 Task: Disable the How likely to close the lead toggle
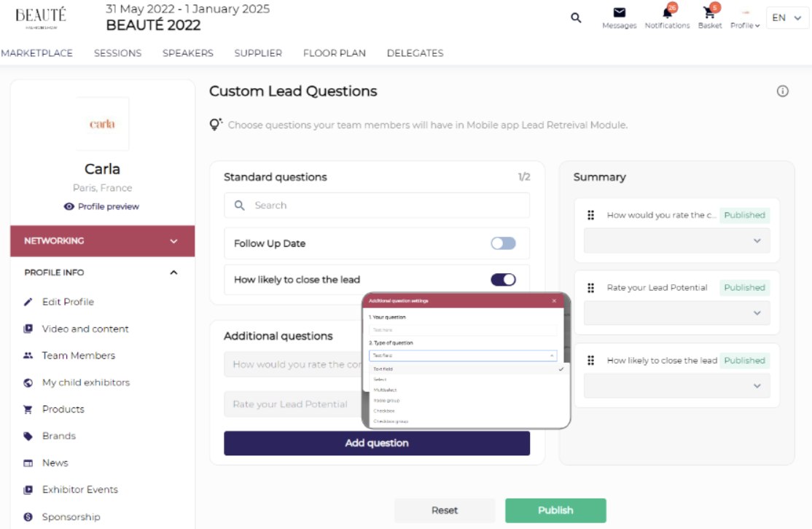pos(503,280)
